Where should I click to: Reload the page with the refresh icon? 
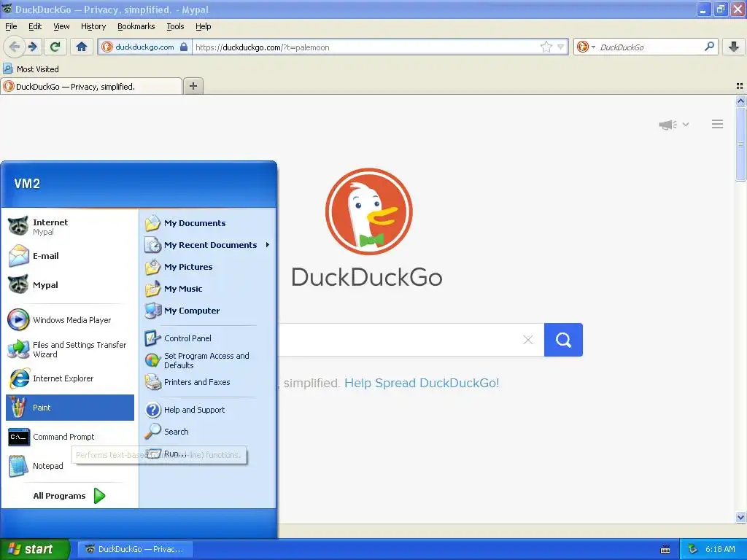(x=55, y=47)
